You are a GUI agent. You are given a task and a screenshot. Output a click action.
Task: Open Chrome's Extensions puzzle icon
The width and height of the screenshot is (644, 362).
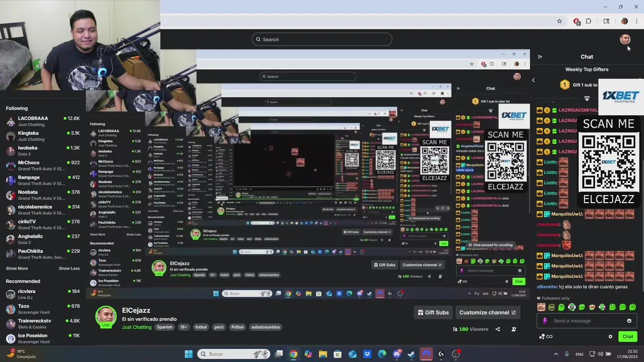[589, 21]
